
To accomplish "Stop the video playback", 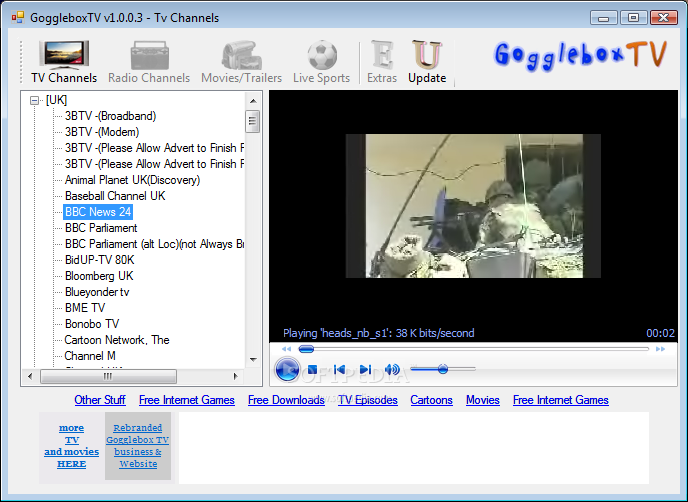I will click(x=312, y=369).
